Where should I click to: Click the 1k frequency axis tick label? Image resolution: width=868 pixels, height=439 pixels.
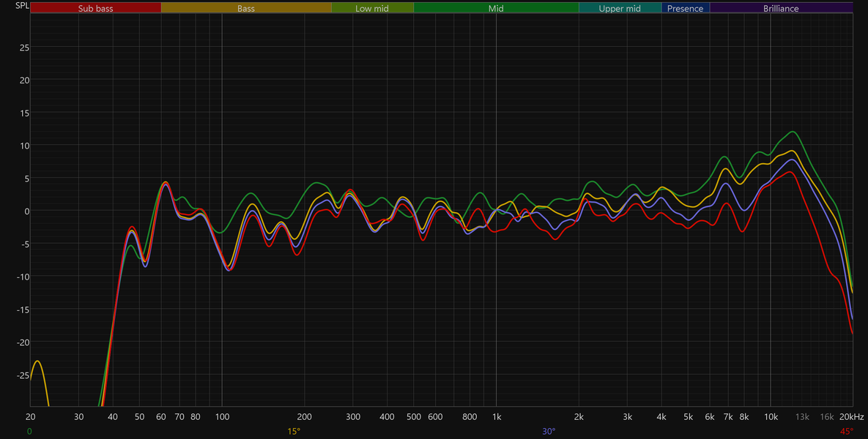pyautogui.click(x=496, y=416)
